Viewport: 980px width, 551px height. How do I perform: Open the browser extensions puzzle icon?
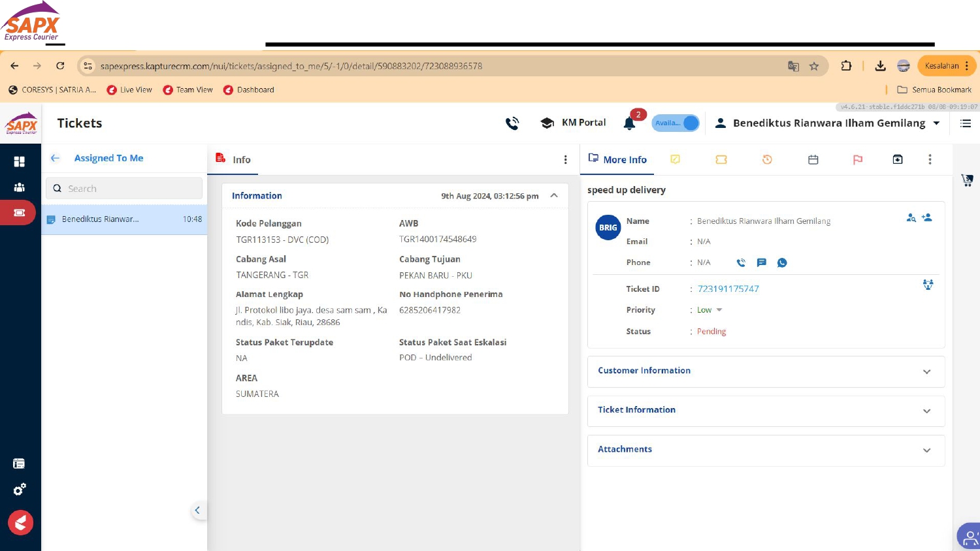tap(846, 66)
